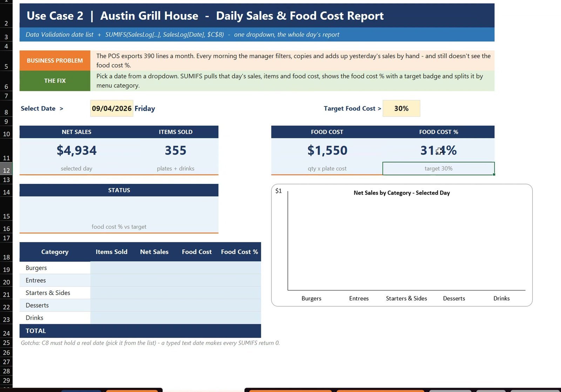Click the $1,550 food cost value
The image size is (561, 392).
click(327, 150)
